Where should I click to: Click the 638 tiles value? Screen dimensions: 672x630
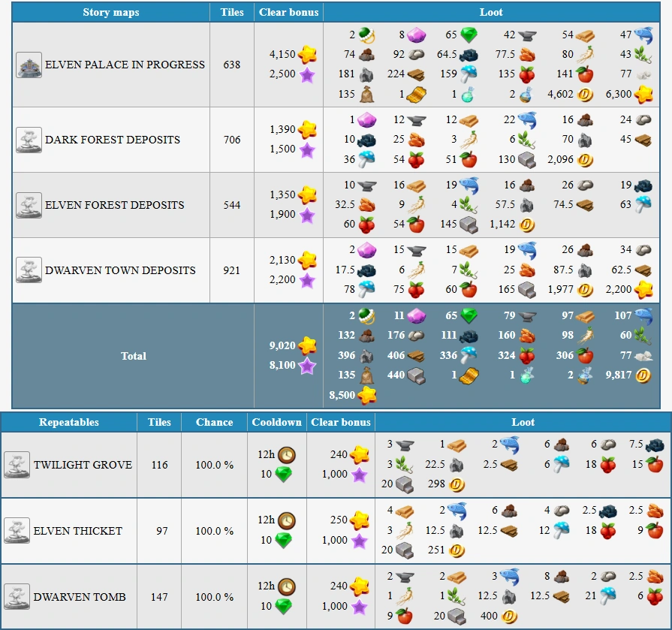232,65
